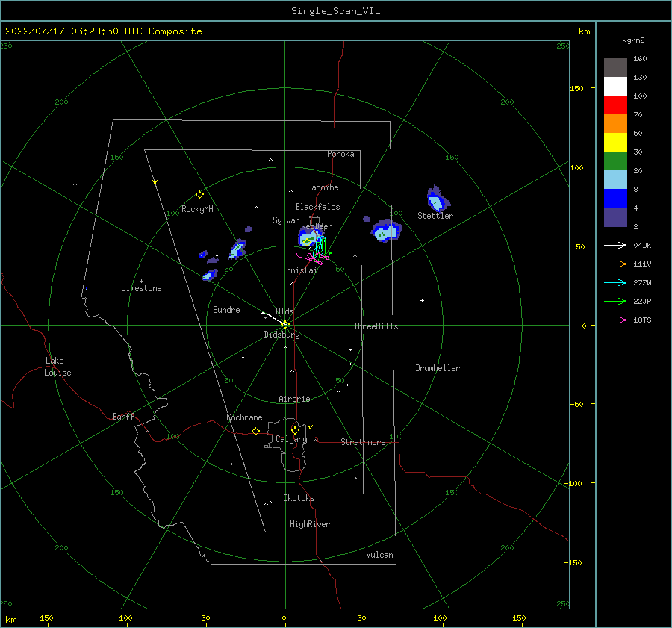Click the radar site diamond at map center
The image size is (672, 628).
[x=285, y=325]
